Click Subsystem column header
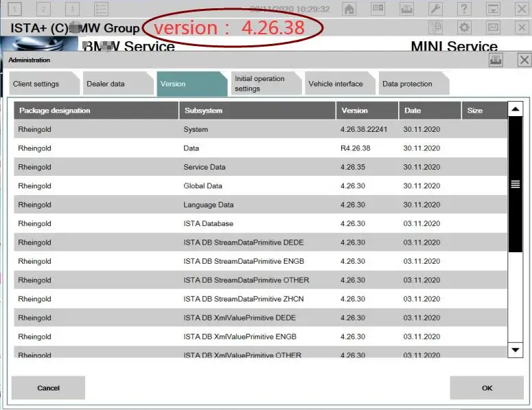 click(257, 111)
